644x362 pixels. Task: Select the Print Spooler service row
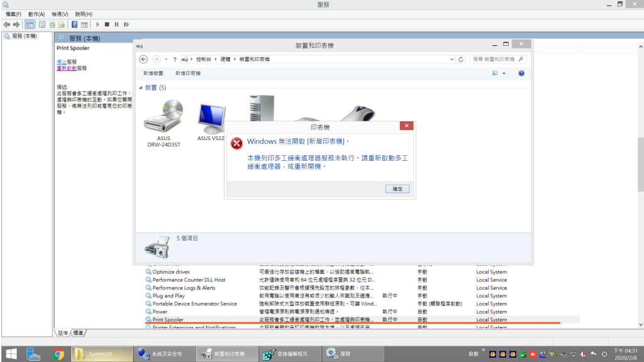pyautogui.click(x=362, y=320)
